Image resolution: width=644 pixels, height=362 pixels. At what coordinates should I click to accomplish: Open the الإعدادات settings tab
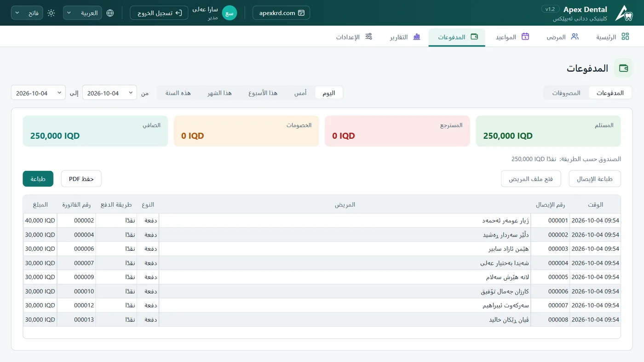(354, 37)
